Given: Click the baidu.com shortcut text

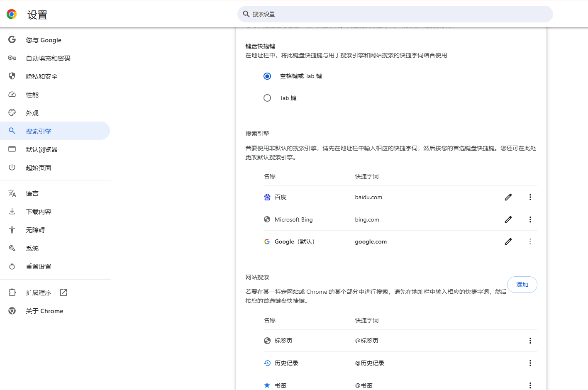Looking at the screenshot, I should (368, 197).
